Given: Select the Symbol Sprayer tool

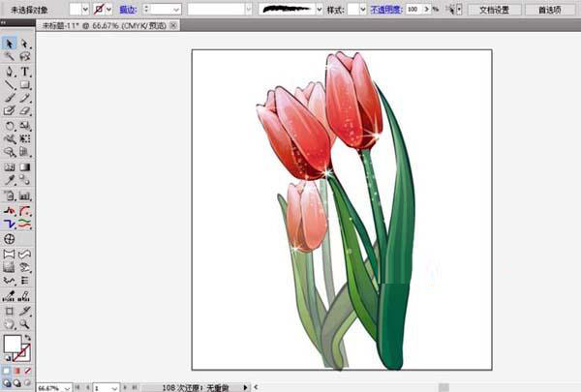Looking at the screenshot, I should 10,196.
